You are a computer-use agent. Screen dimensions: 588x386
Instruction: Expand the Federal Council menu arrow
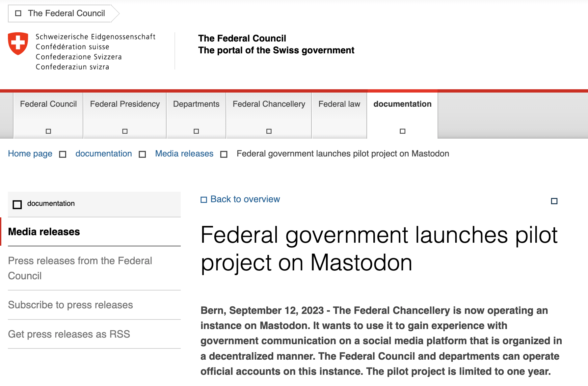coord(48,131)
